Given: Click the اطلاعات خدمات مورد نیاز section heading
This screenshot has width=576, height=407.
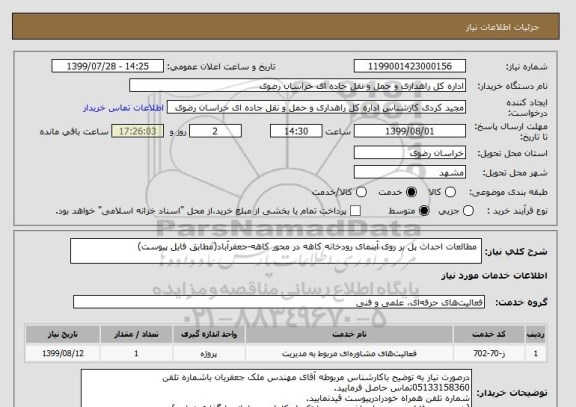Looking at the screenshot, I should point(494,276).
